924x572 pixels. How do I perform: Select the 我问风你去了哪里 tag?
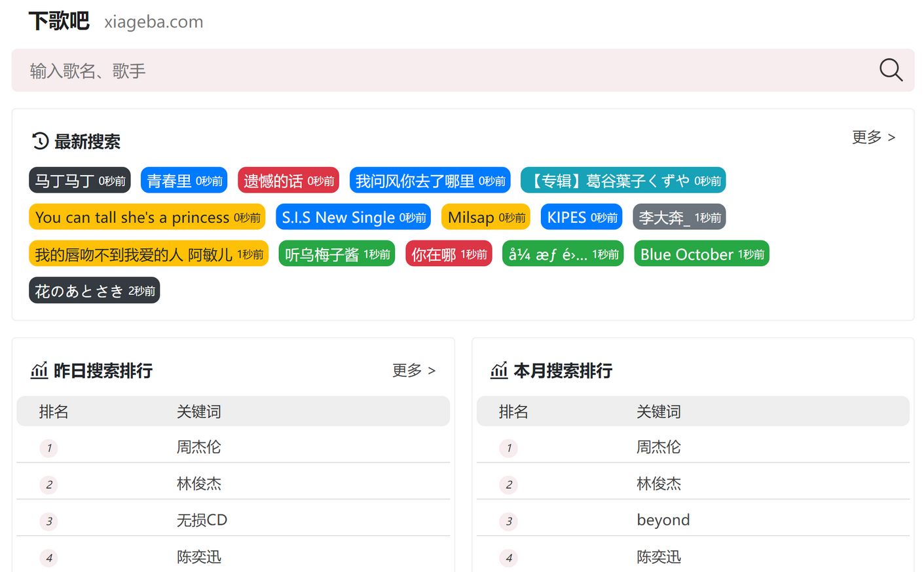(x=430, y=180)
